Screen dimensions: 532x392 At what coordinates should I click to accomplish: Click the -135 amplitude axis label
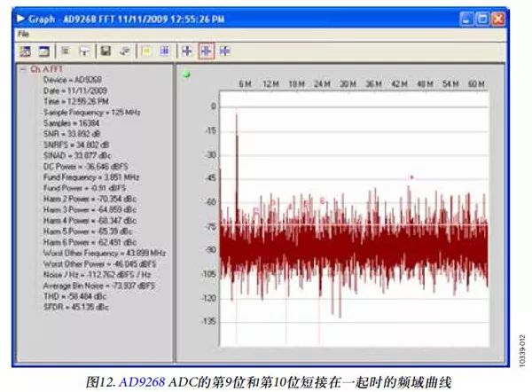click(x=208, y=321)
